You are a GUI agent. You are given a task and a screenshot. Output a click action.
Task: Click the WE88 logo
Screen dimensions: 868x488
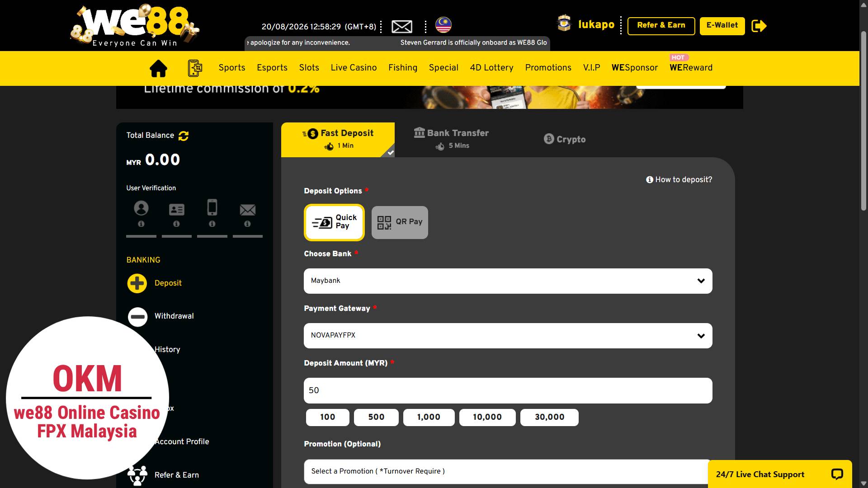(x=135, y=26)
